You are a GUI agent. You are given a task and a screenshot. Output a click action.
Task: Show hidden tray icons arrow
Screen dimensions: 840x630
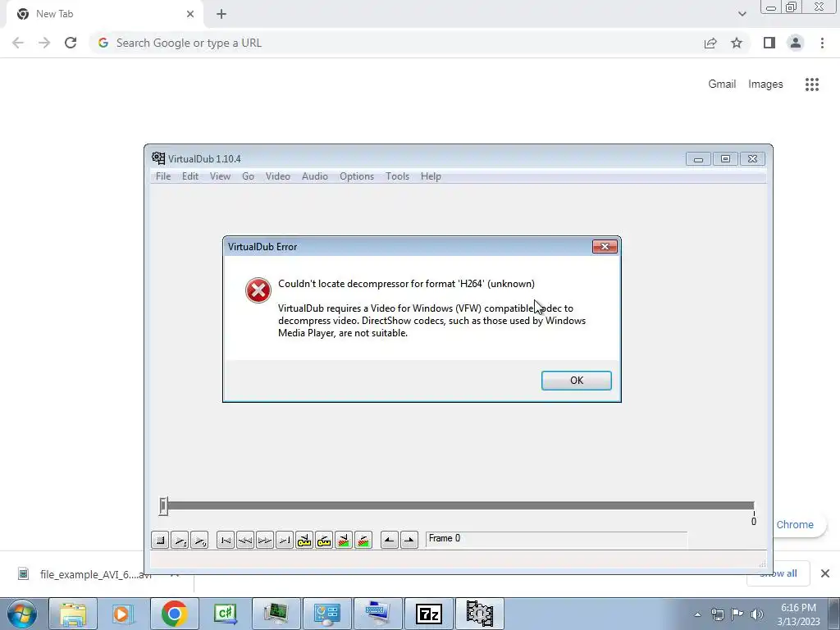697,614
